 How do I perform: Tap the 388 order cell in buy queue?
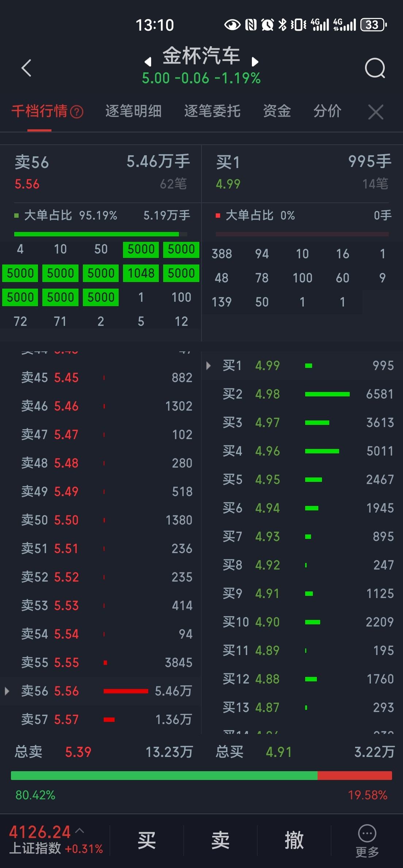222,254
